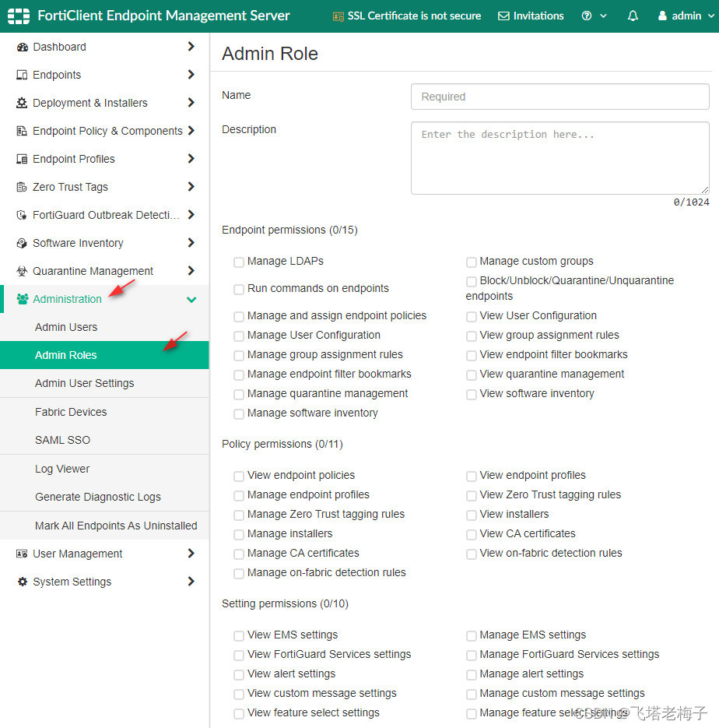Click the FortiGuard Outbreak Detection shield icon
This screenshot has height=728, width=719.
pyautogui.click(x=22, y=215)
